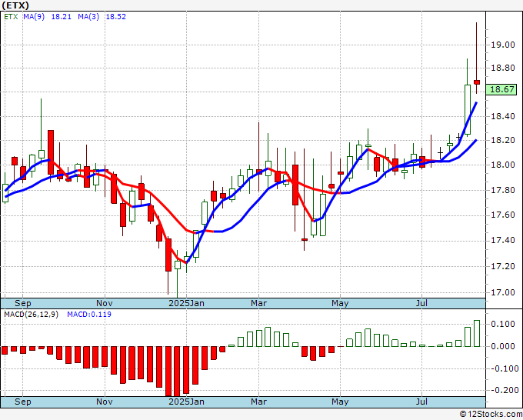Screen dimensions: 523x420
Task: Click the 0.100 MACD axis label
Action: pyautogui.click(x=503, y=324)
